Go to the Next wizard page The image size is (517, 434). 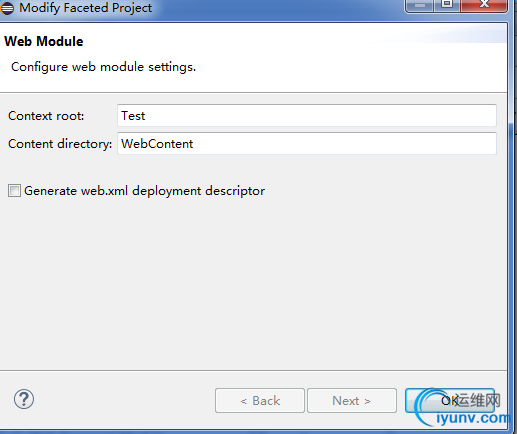pyautogui.click(x=352, y=400)
